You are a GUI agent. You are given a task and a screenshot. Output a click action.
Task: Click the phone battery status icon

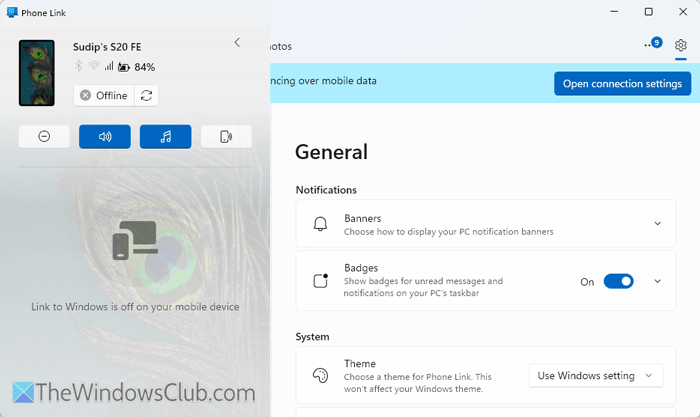point(124,67)
